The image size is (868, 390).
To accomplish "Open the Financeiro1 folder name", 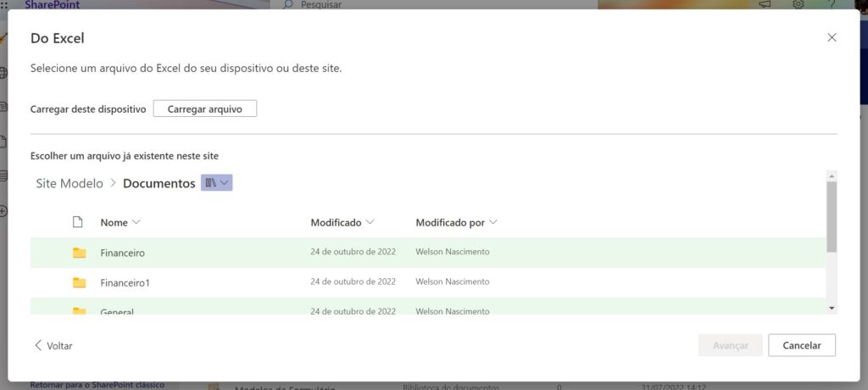I will 125,282.
